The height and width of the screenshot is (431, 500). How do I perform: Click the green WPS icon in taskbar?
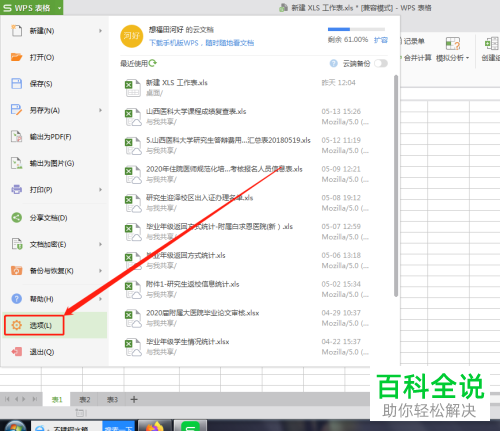(191, 426)
